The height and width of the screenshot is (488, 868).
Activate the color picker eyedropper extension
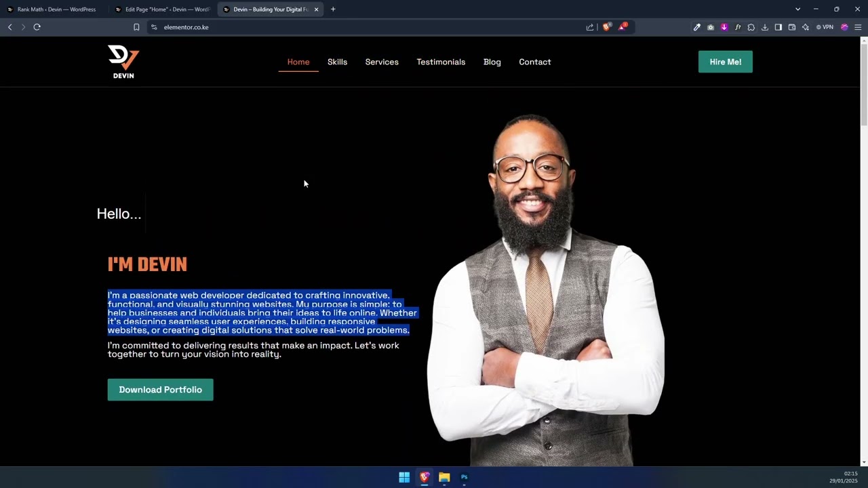696,27
